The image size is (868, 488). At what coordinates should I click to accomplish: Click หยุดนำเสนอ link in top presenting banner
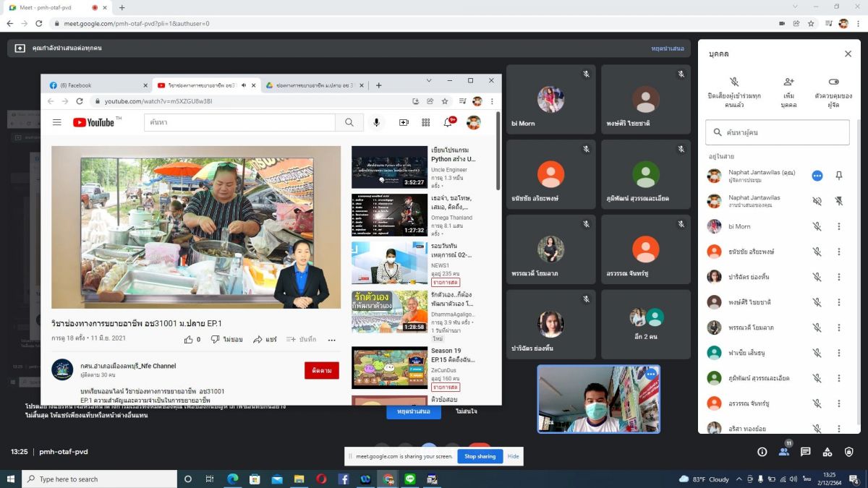(x=667, y=48)
